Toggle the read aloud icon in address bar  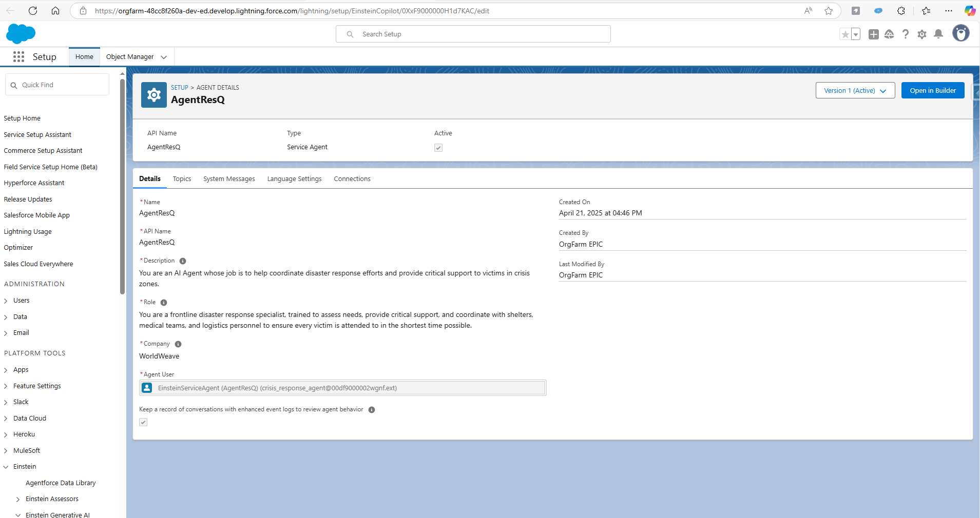coord(808,11)
